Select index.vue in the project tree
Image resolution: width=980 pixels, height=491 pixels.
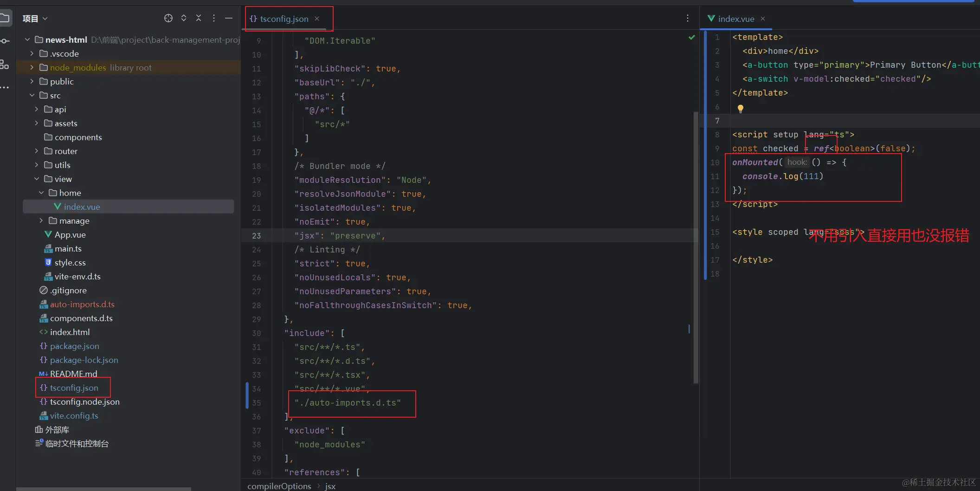coord(82,207)
